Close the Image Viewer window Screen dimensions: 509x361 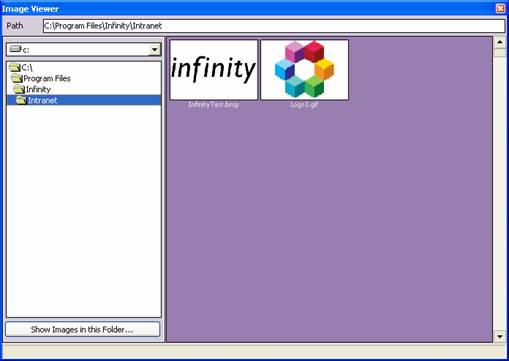click(500, 8)
